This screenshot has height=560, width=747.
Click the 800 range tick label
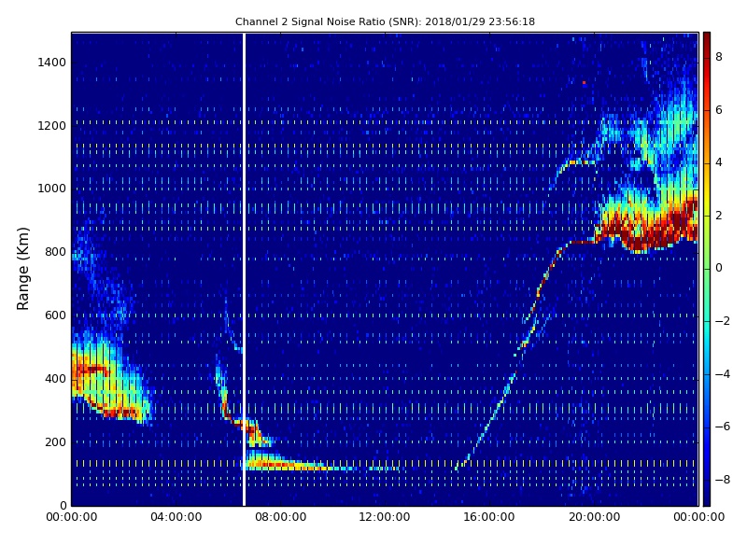56,252
